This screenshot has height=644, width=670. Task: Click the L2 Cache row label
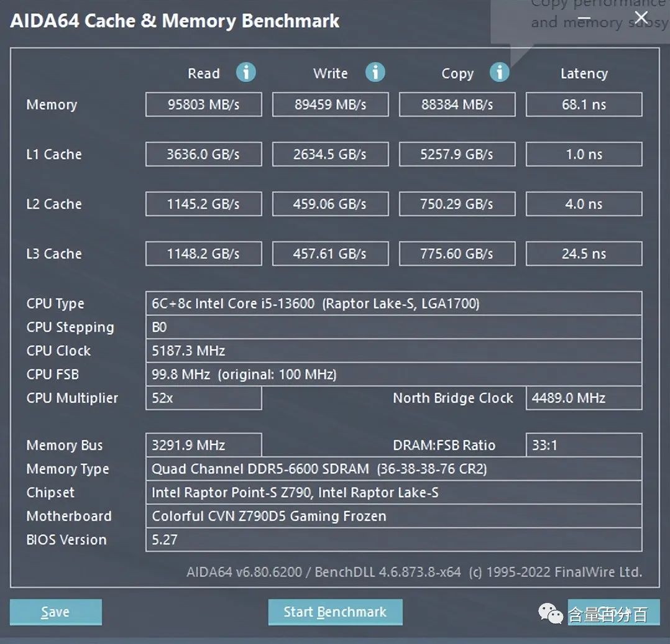click(54, 204)
